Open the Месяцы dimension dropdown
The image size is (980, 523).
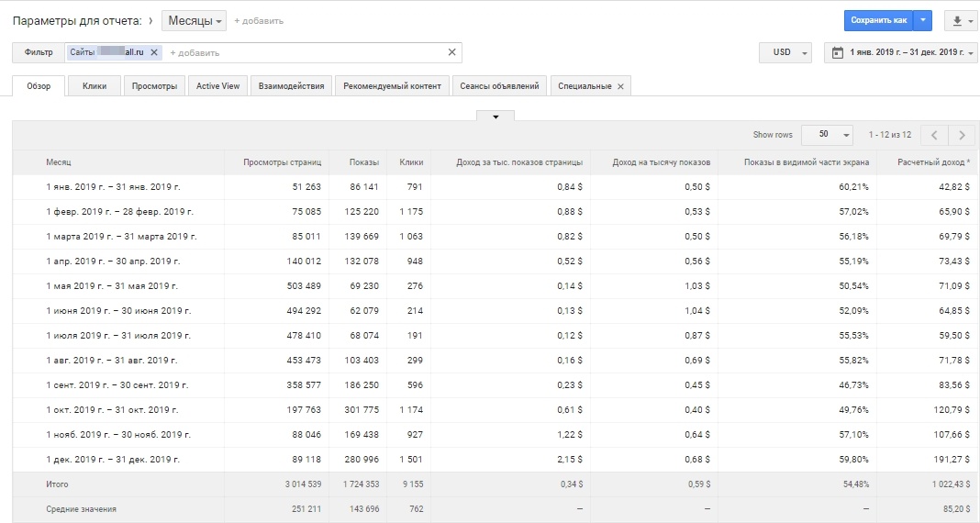195,20
